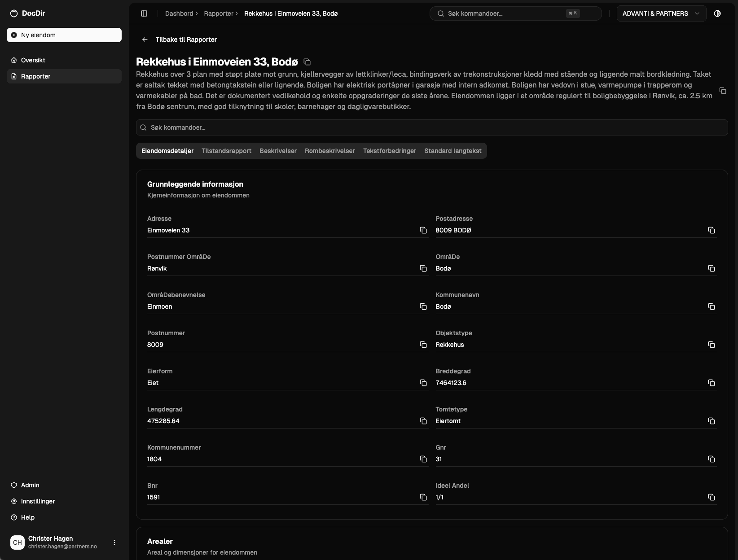Open the Rombeskrivelser tab
The height and width of the screenshot is (560, 738).
pyautogui.click(x=329, y=151)
